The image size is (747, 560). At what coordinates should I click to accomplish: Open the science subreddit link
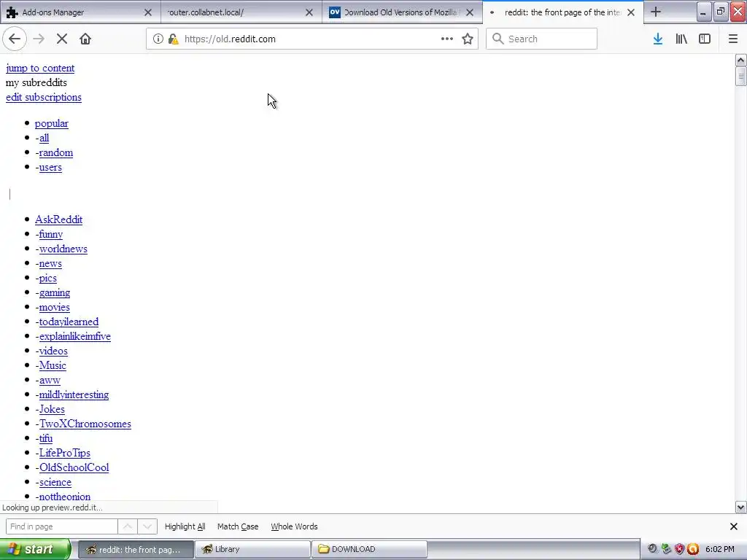click(55, 482)
